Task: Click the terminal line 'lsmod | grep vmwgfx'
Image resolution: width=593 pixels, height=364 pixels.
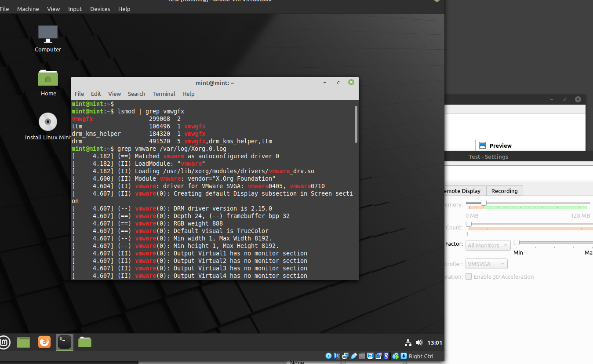Action: (x=151, y=111)
